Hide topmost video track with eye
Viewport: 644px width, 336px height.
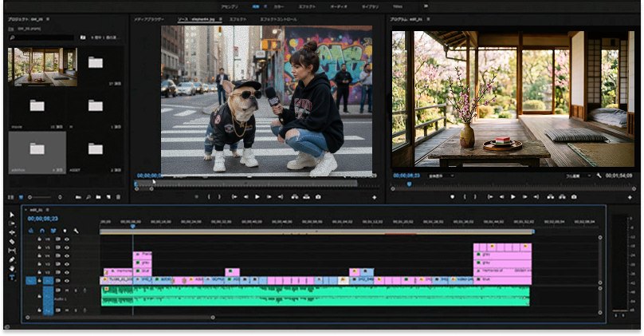(66, 239)
